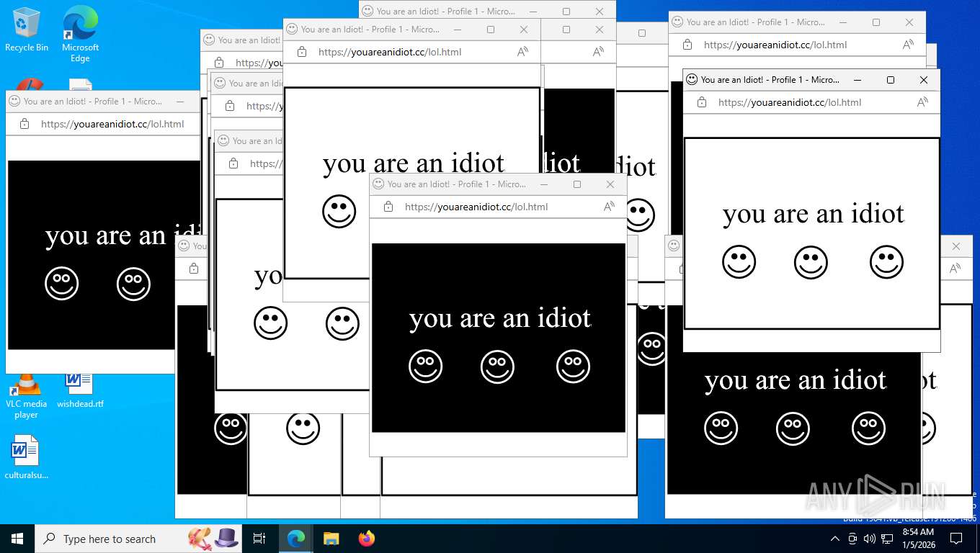980x553 pixels.
Task: Click Read aloud in one-smiley white-page window
Action: 522,52
